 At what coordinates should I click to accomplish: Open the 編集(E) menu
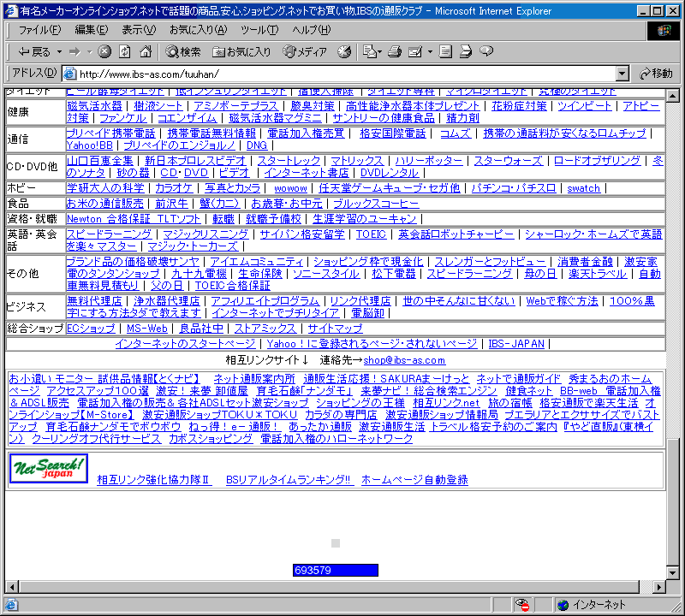92,30
